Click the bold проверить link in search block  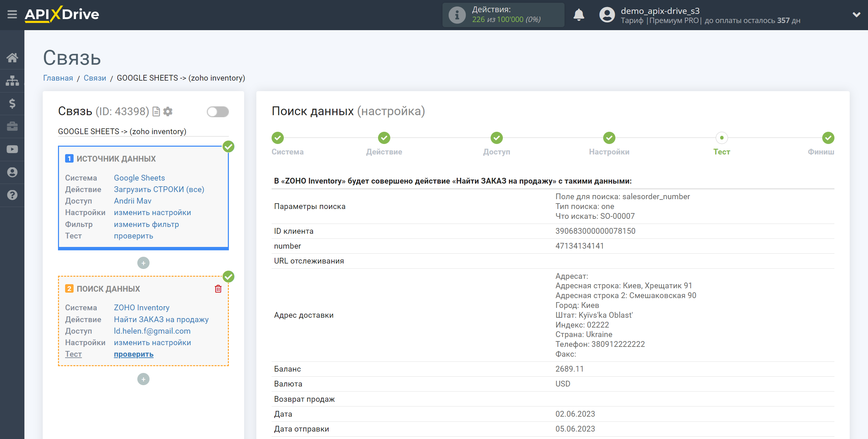tap(134, 354)
